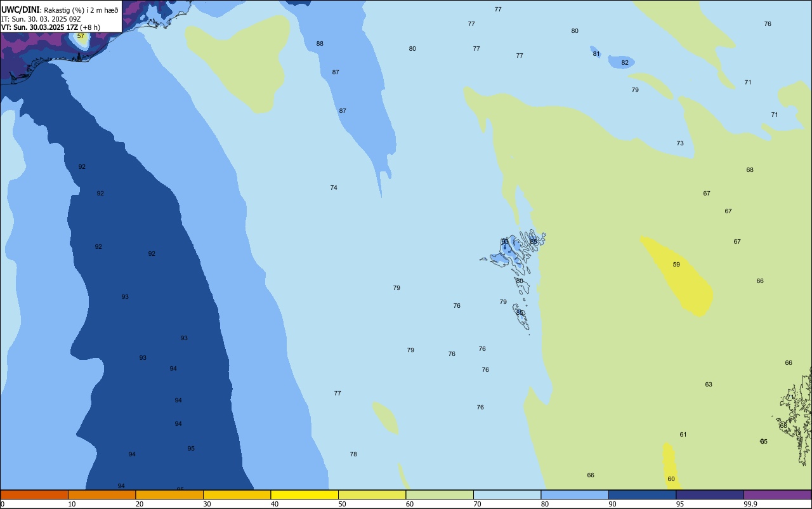Click the pale yellow 50–60 legend swatch

coord(372,494)
